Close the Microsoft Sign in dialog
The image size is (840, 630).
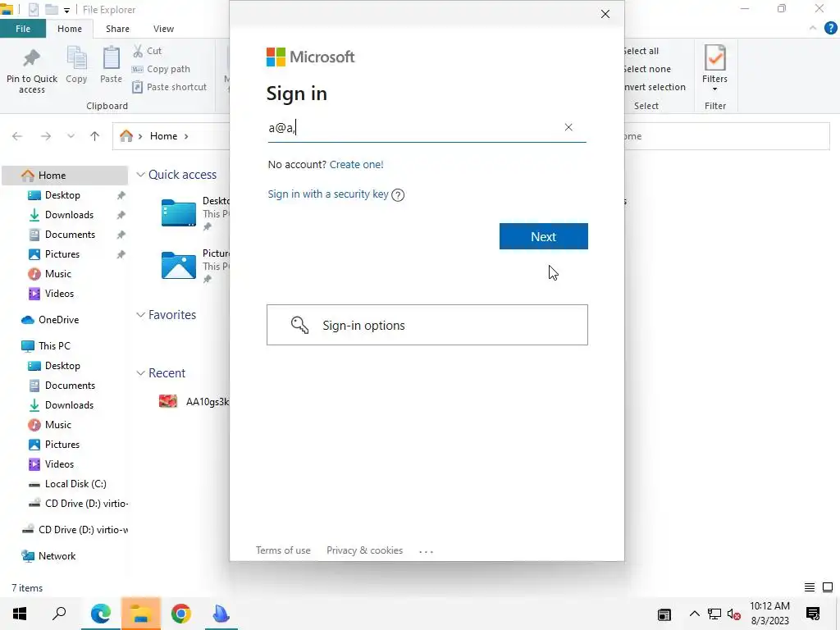605,14
